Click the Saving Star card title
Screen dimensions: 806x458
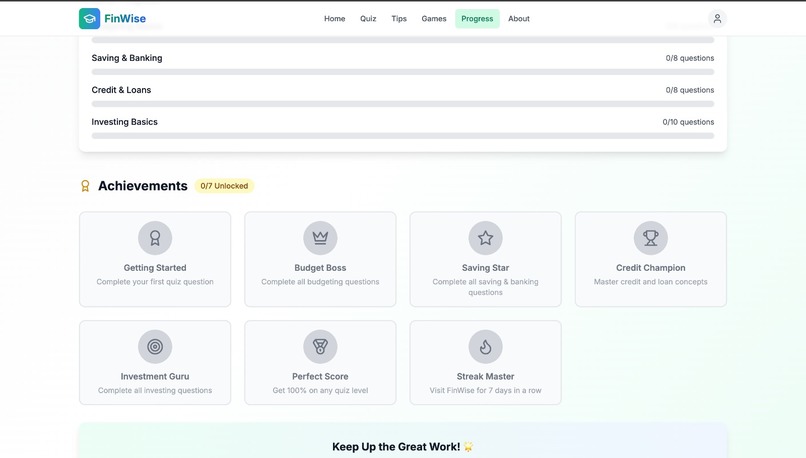[485, 268]
